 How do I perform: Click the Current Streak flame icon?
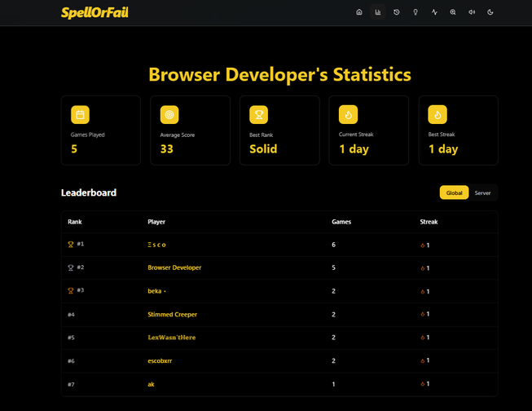[x=348, y=114]
